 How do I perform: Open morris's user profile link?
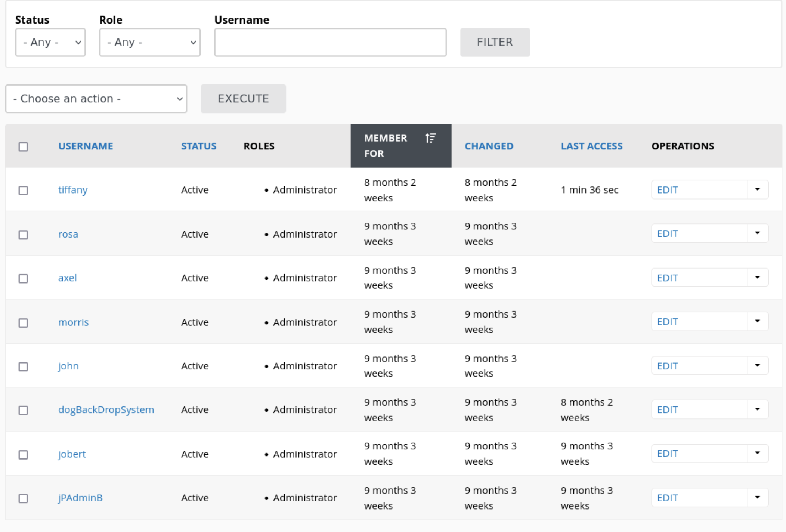click(73, 322)
